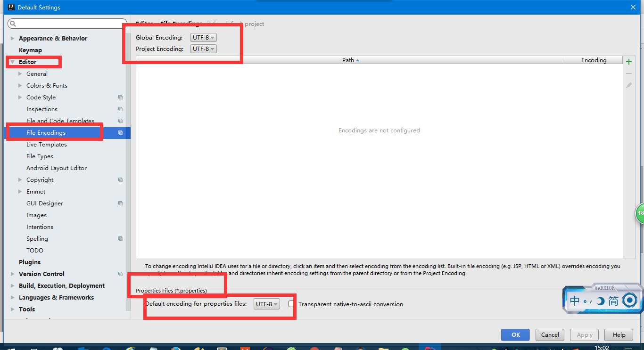Collapse the Editor section arrow
This screenshot has height=350, width=644.
(12, 62)
